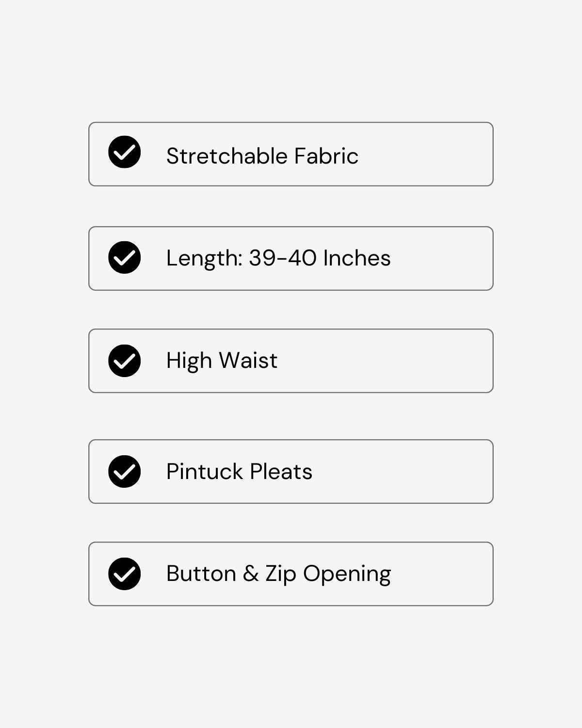Image resolution: width=582 pixels, height=728 pixels.
Task: Select the word "Zip" in bottom row
Action: 280,575
